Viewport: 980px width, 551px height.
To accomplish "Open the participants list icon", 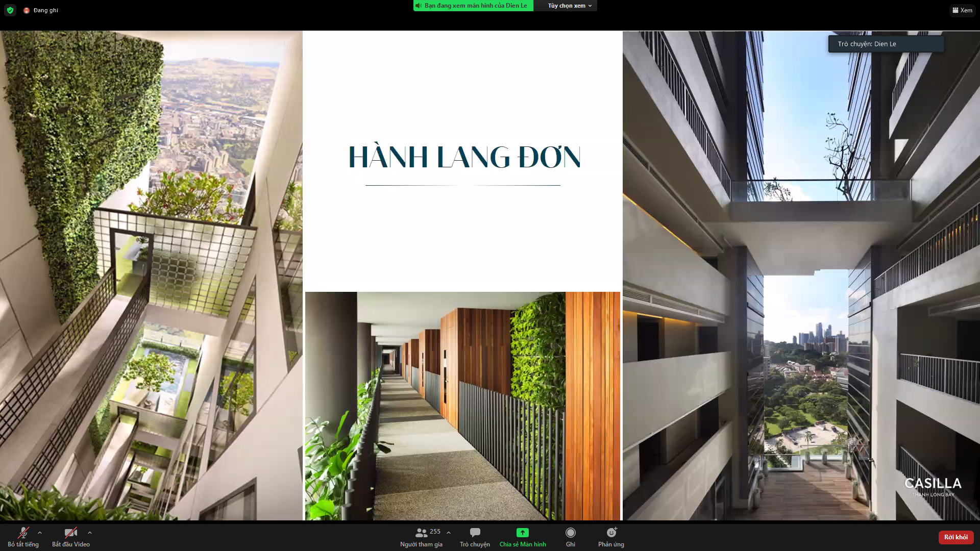I will click(421, 533).
